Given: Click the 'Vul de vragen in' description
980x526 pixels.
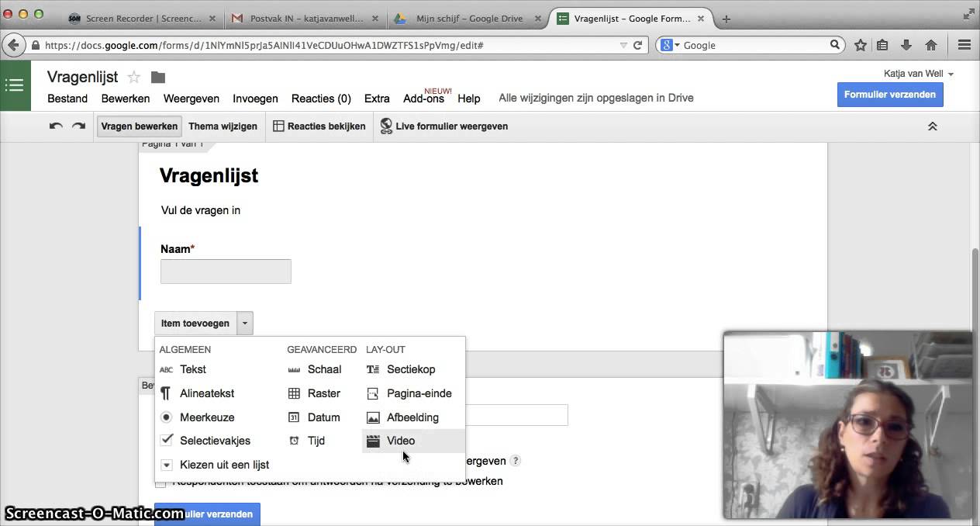Looking at the screenshot, I should 201,210.
